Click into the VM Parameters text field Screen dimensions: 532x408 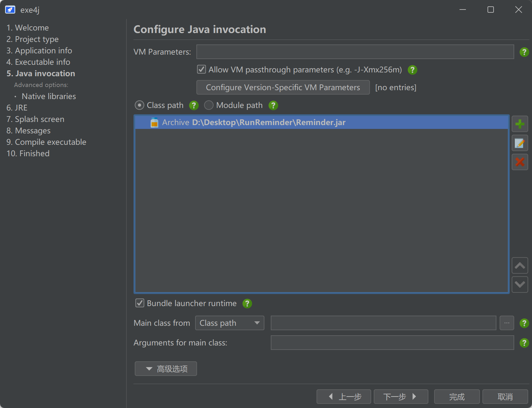355,52
